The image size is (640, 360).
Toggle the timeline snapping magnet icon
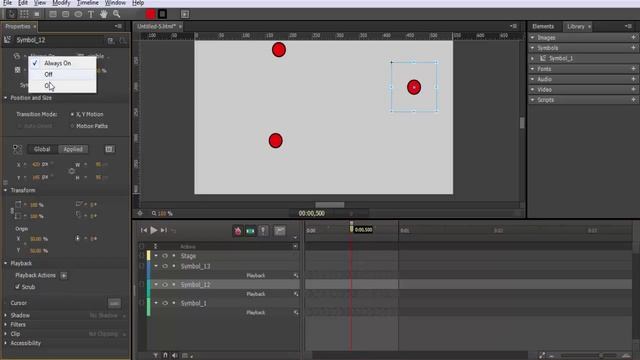(165, 356)
